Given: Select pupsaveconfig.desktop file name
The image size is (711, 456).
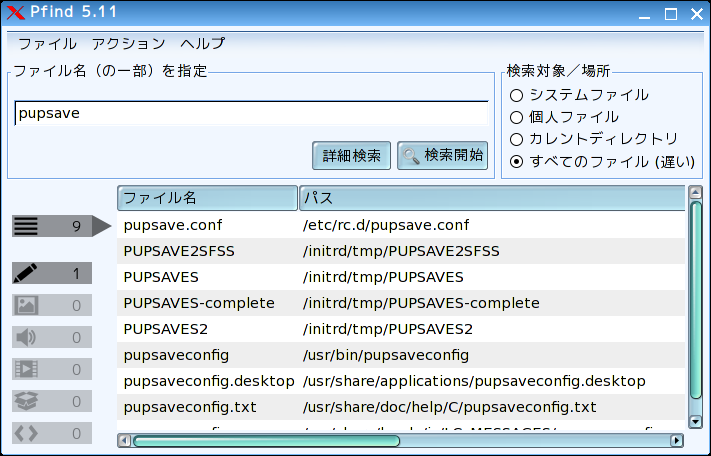Looking at the screenshot, I should click(209, 381).
